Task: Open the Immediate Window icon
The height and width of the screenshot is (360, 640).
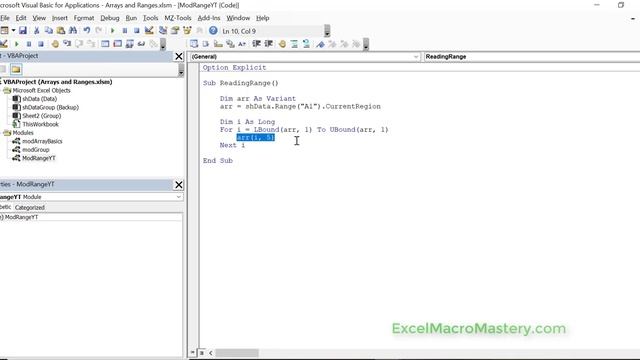Action: 118,44
